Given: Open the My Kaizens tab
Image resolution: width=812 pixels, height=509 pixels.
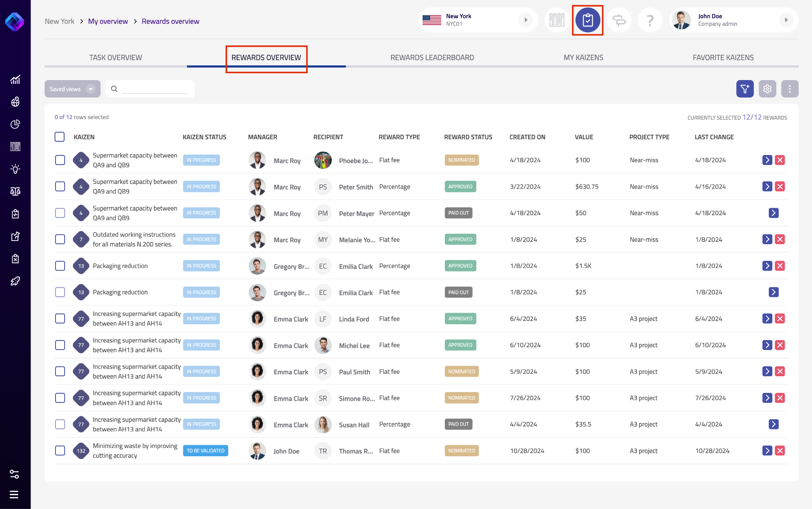Looking at the screenshot, I should (x=583, y=57).
